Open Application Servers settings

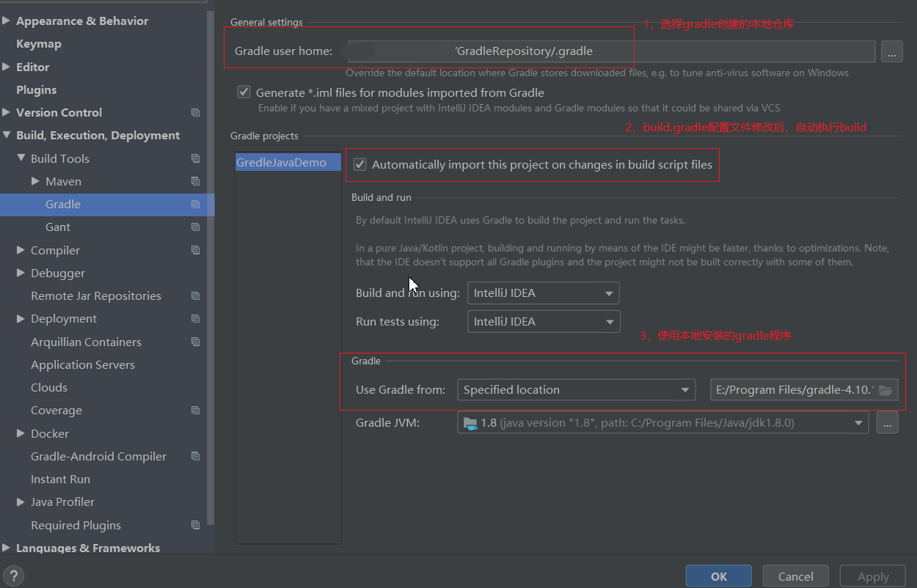[x=83, y=365]
